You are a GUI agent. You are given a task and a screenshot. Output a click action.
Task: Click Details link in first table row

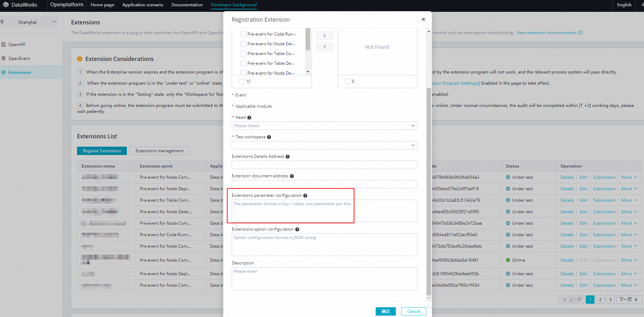pos(567,177)
